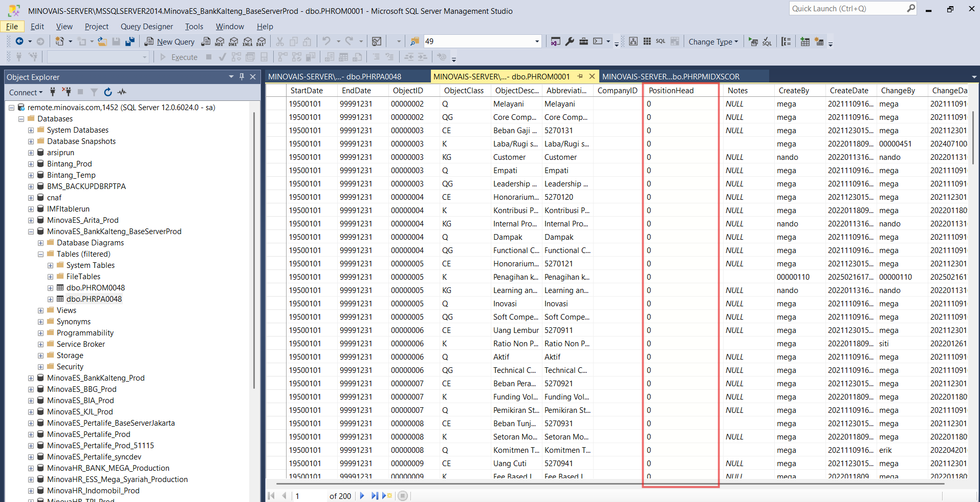The image size is (980, 502).
Task: Expand the Views folder
Action: (40, 310)
